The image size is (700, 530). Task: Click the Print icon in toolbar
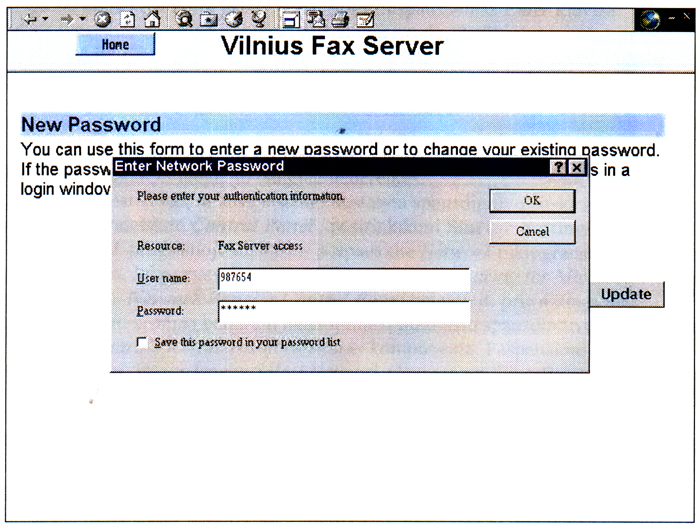[x=340, y=18]
